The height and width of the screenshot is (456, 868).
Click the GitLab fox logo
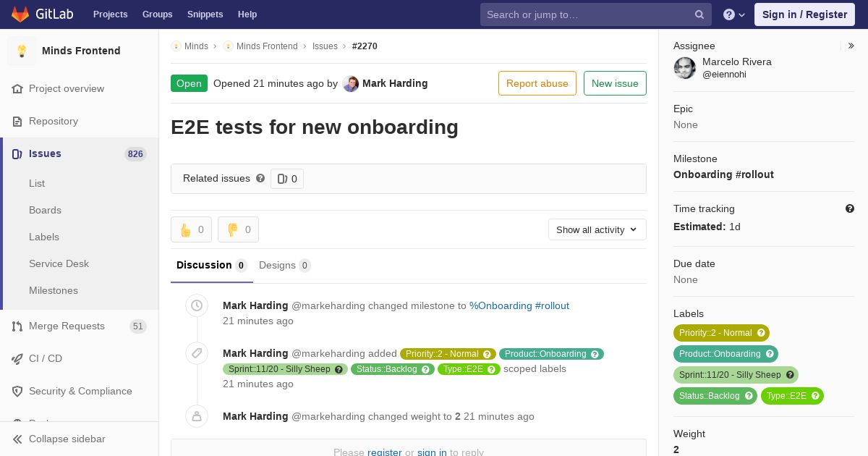click(x=20, y=14)
